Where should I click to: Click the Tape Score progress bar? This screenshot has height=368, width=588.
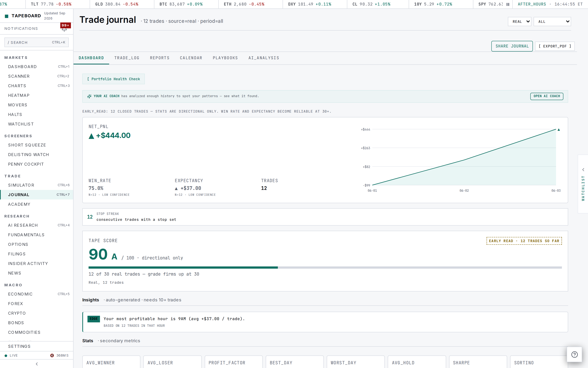(x=325, y=268)
